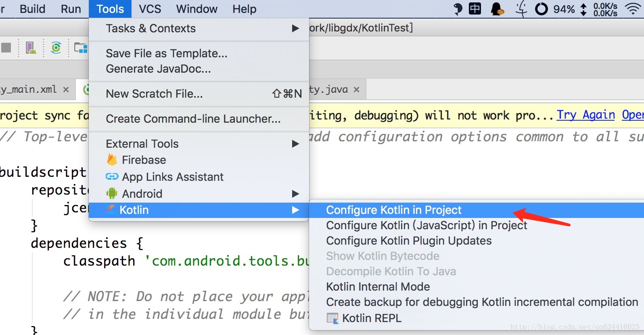Open the Help menu

point(244,9)
